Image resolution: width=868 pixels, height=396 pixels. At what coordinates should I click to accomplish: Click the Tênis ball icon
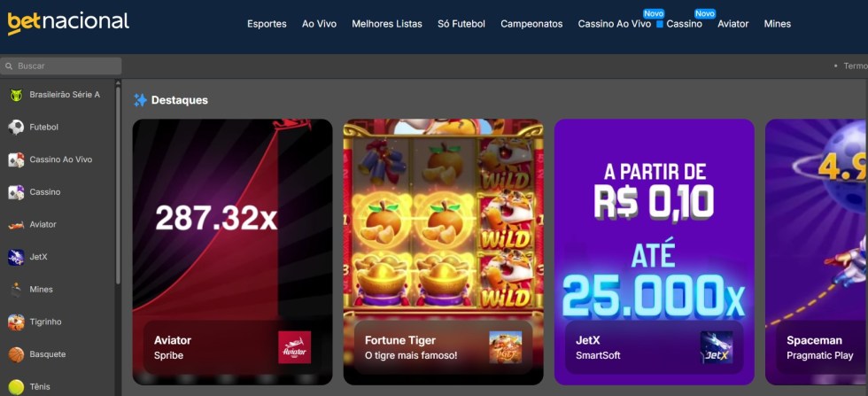(x=16, y=386)
